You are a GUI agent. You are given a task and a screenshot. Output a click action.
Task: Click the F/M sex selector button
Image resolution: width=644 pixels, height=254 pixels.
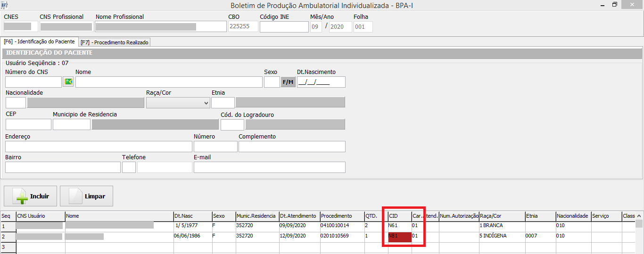[288, 82]
